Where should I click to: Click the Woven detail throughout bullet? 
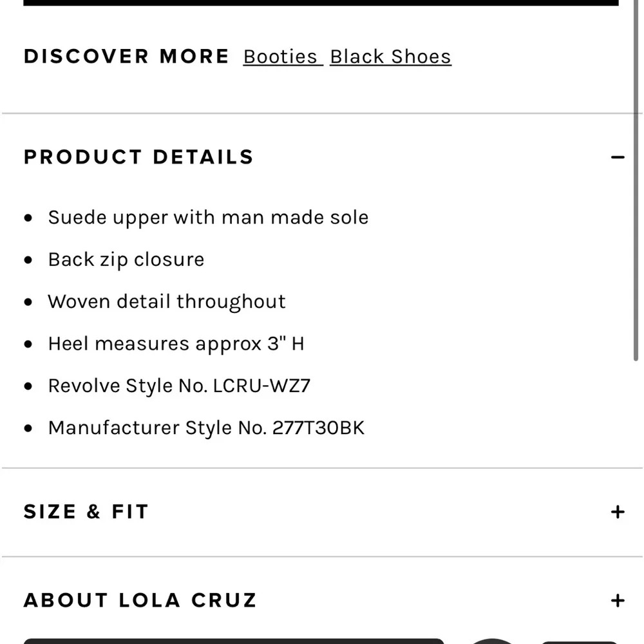pos(167,301)
